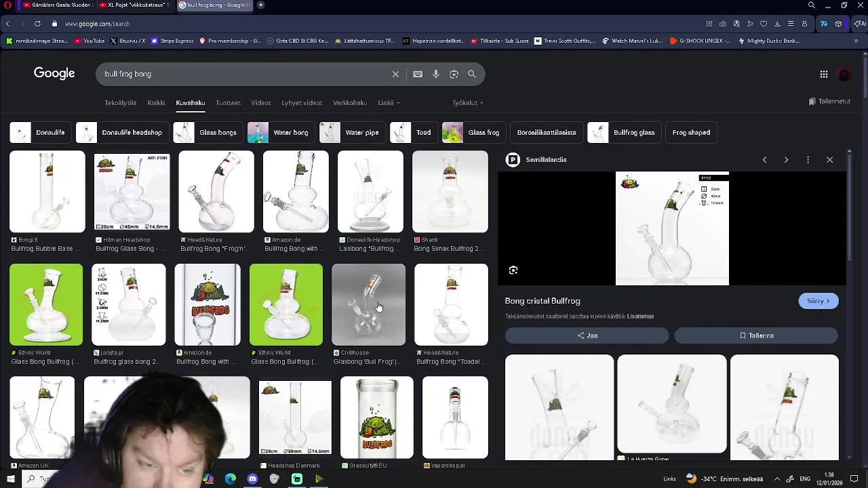868x488 pixels.
Task: Switch to XL Pojat browser tab
Action: [135, 5]
